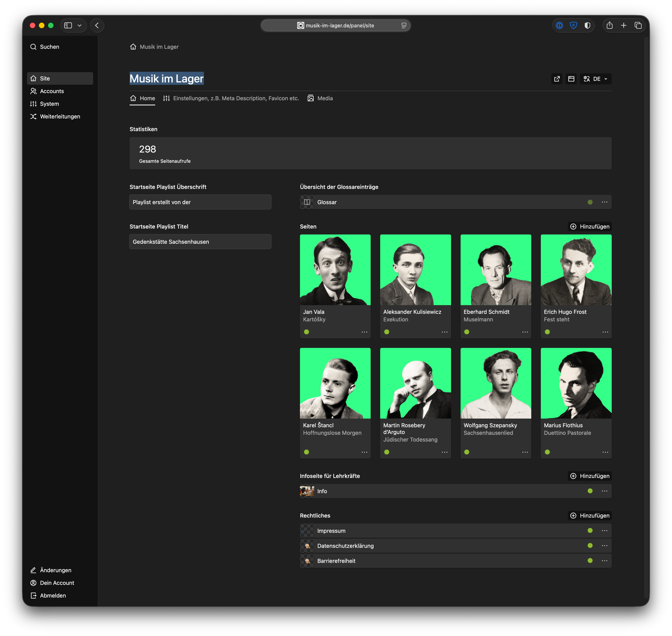
Task: Switch to the Einstellungen tab
Action: click(231, 98)
